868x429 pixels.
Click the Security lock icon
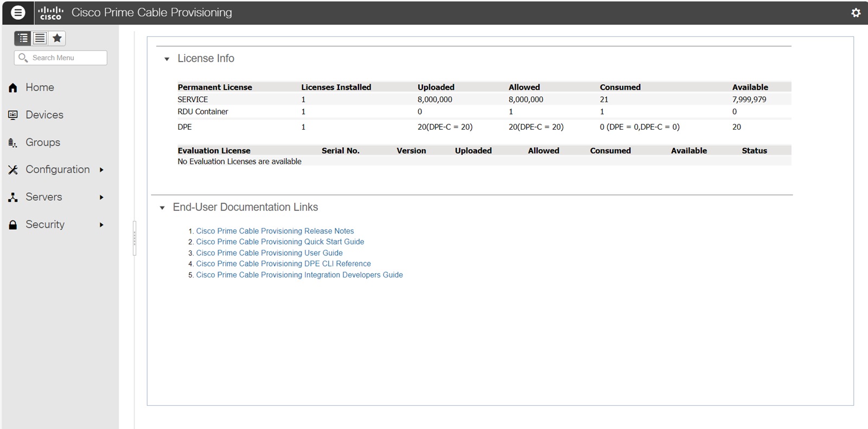pyautogui.click(x=13, y=225)
